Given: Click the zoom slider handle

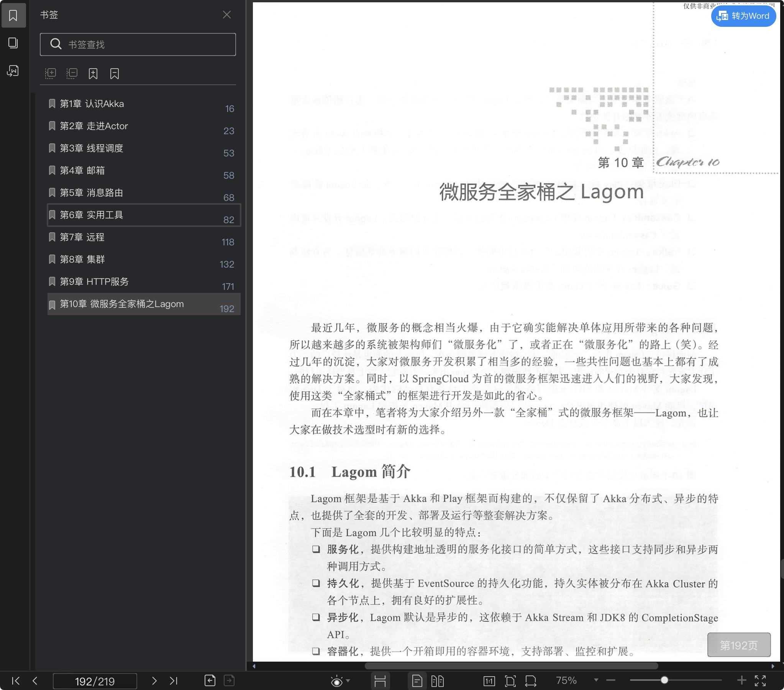Looking at the screenshot, I should coord(664,680).
